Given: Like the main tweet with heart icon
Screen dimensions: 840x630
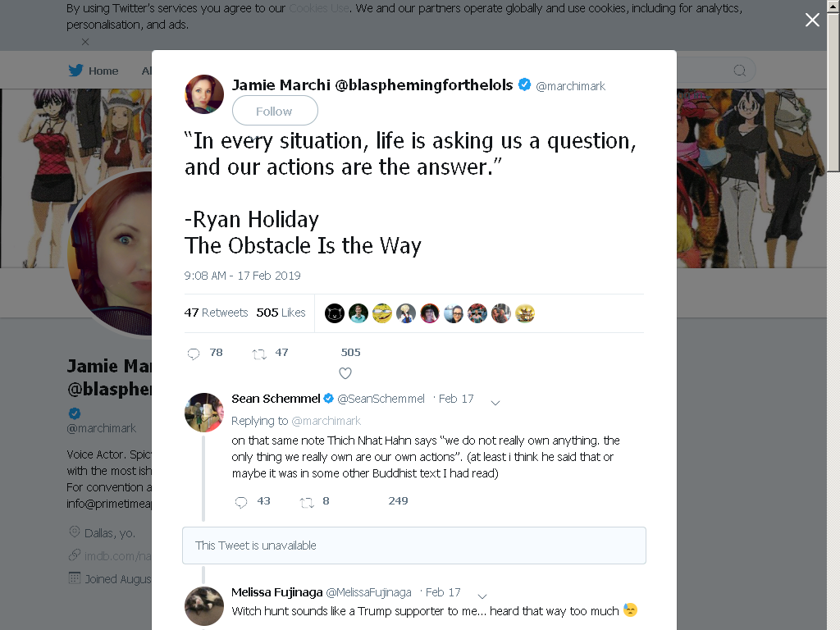Looking at the screenshot, I should click(345, 373).
